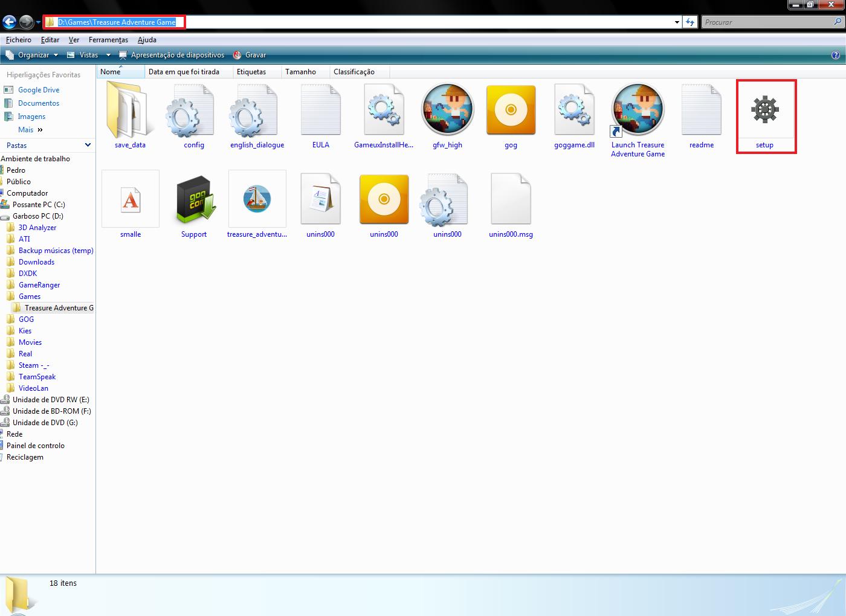Select Unidade de DVD RW (E:)
The width and height of the screenshot is (846, 616).
coord(51,400)
